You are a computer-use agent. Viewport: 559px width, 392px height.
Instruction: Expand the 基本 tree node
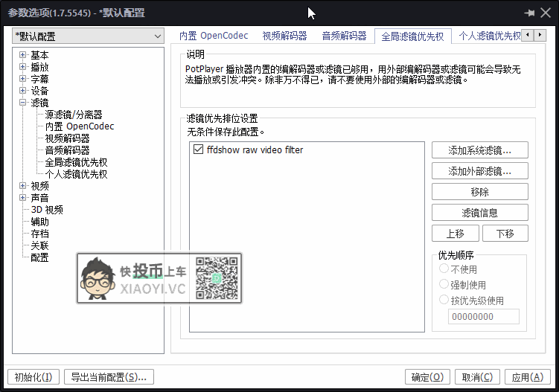click(x=23, y=55)
